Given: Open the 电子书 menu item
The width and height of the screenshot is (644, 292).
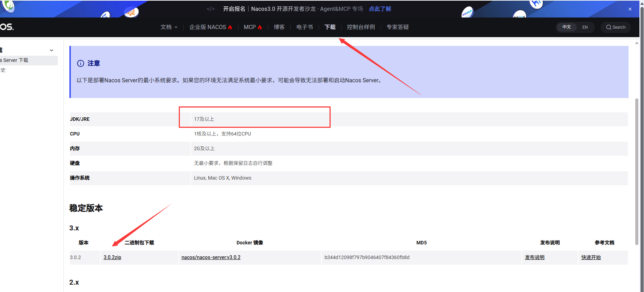Looking at the screenshot, I should click(x=304, y=27).
